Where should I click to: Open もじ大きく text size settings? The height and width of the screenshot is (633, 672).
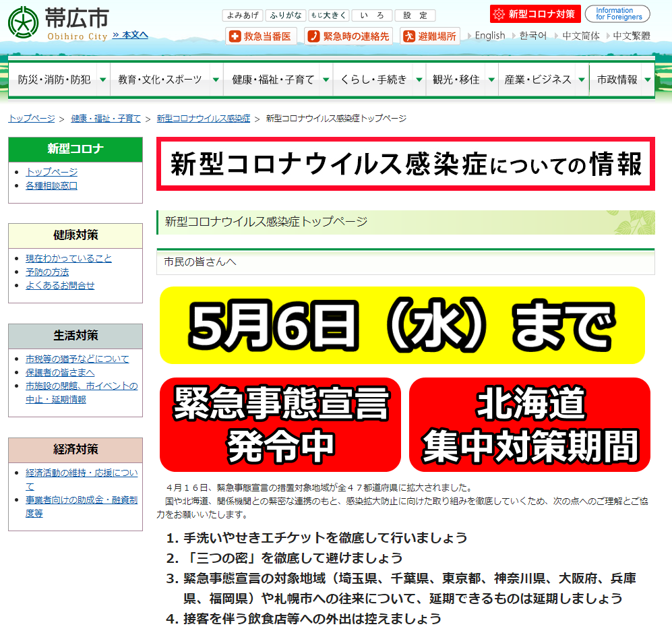[x=328, y=15]
